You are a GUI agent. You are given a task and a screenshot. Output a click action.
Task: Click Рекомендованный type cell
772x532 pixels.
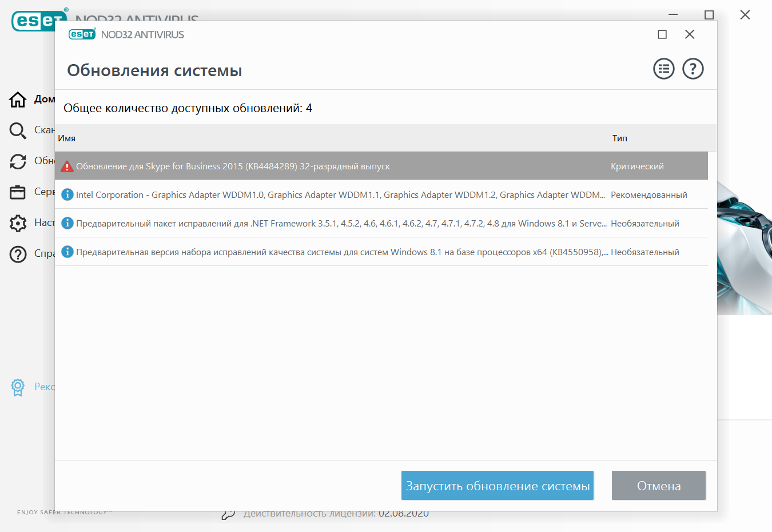[649, 195]
